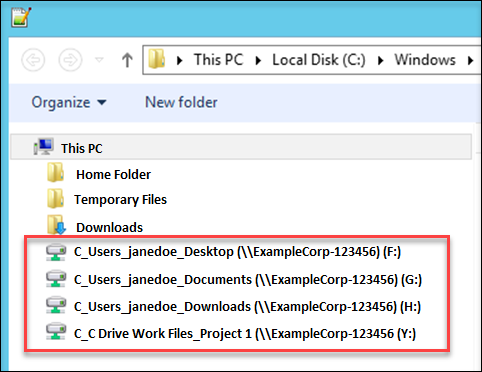Open the Temporary Files entry
Screen dimensions: 482x372
(x=120, y=200)
